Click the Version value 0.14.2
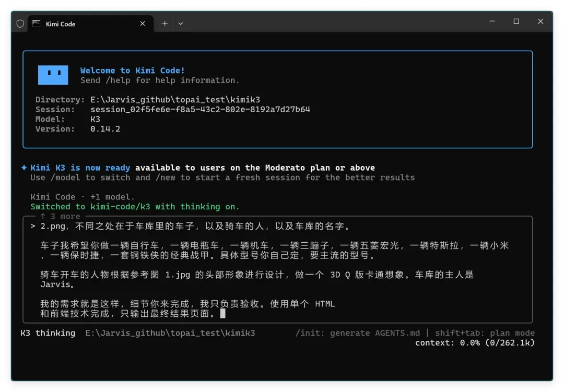Viewport: 564px width, 392px height. click(x=105, y=129)
